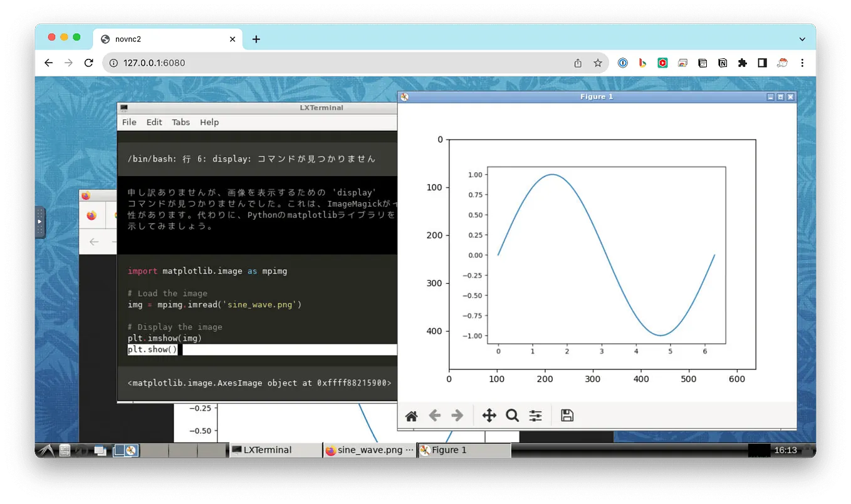Open the file manager icon in the taskbar
This screenshot has height=504, width=851.
65,450
